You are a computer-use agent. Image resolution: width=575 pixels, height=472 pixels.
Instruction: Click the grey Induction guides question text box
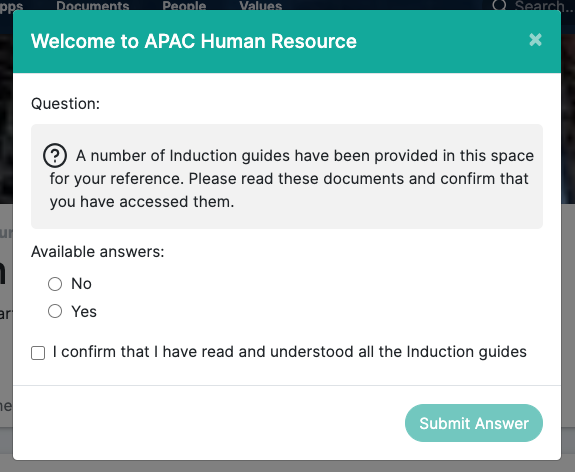click(287, 176)
